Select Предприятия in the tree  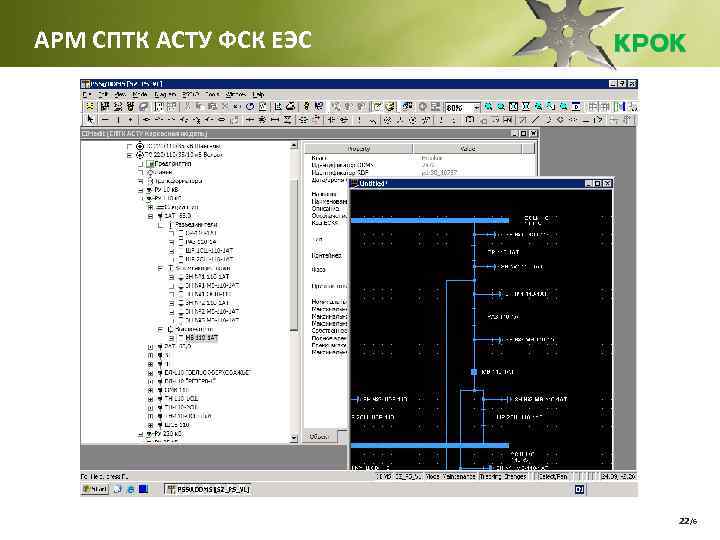click(x=173, y=163)
